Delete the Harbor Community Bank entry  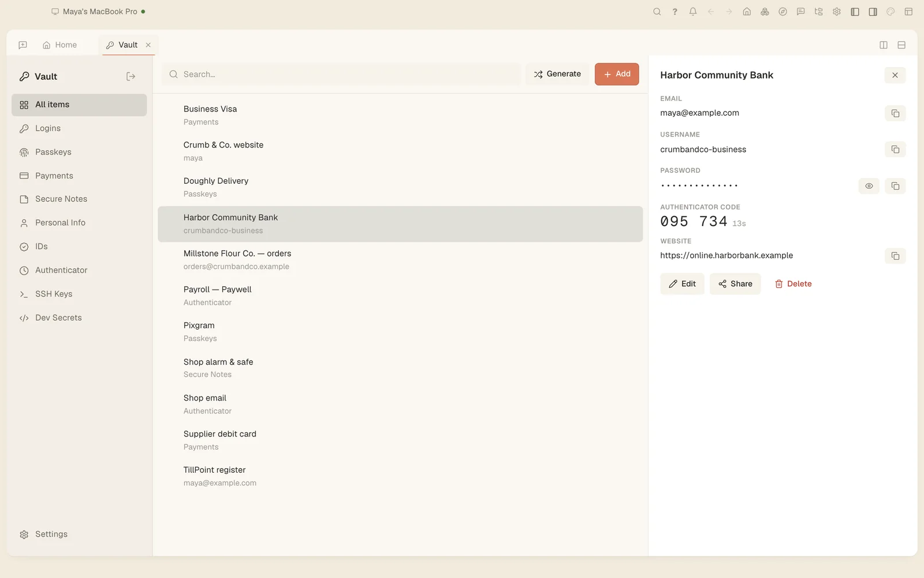(793, 284)
